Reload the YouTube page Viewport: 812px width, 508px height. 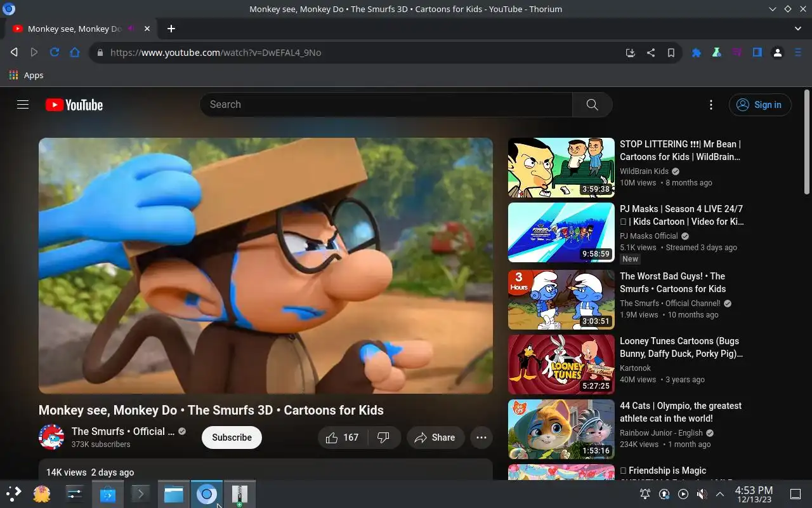(x=55, y=53)
